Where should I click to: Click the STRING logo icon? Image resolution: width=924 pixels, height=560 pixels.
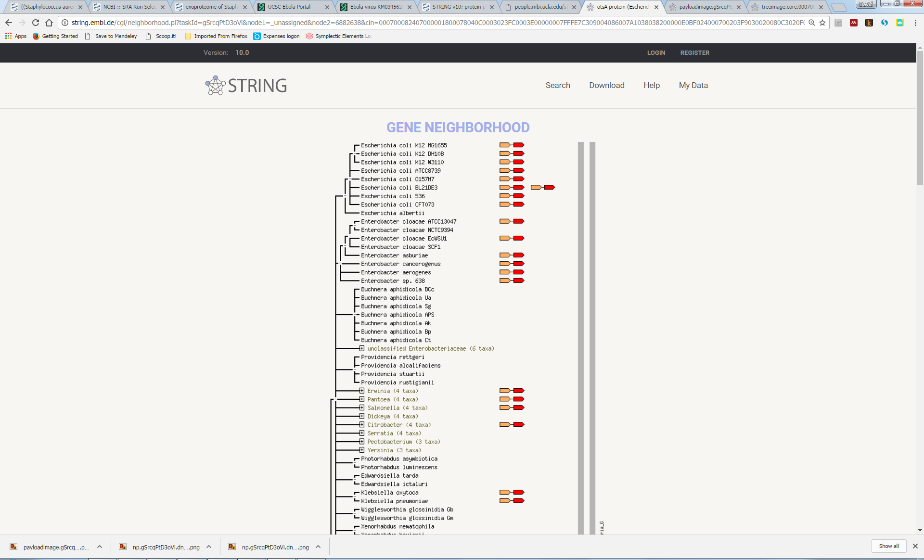coord(215,86)
